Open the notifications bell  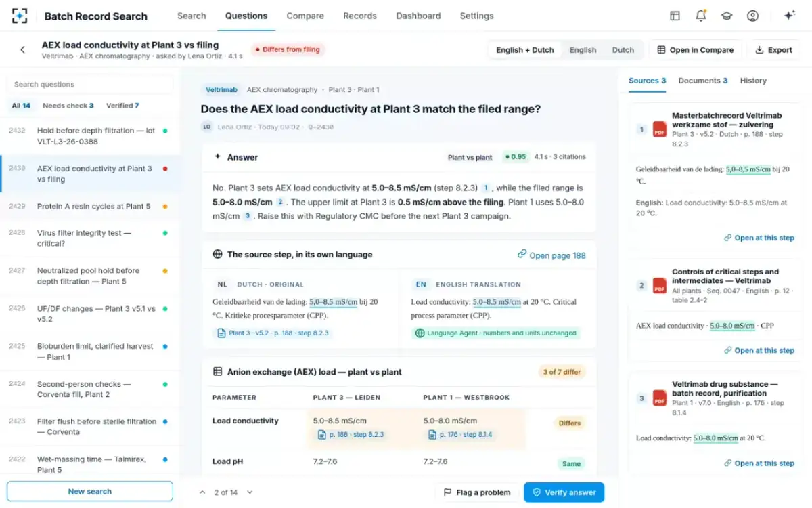701,16
